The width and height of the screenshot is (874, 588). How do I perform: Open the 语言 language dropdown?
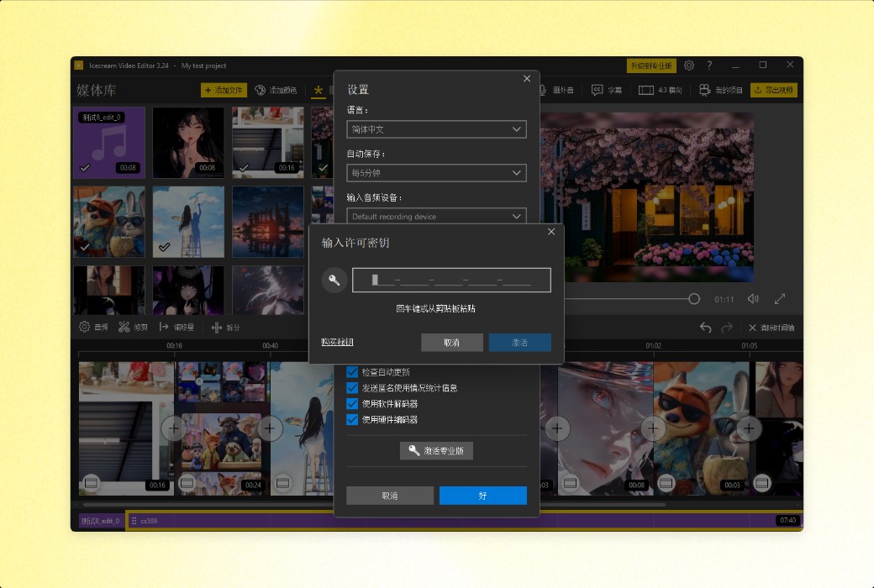tap(436, 129)
